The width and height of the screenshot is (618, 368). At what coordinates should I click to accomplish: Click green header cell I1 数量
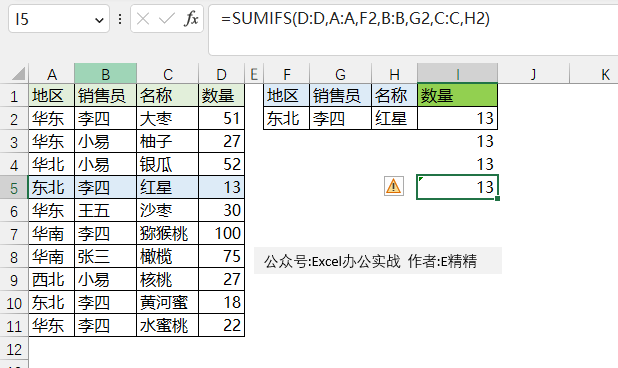[x=458, y=95]
